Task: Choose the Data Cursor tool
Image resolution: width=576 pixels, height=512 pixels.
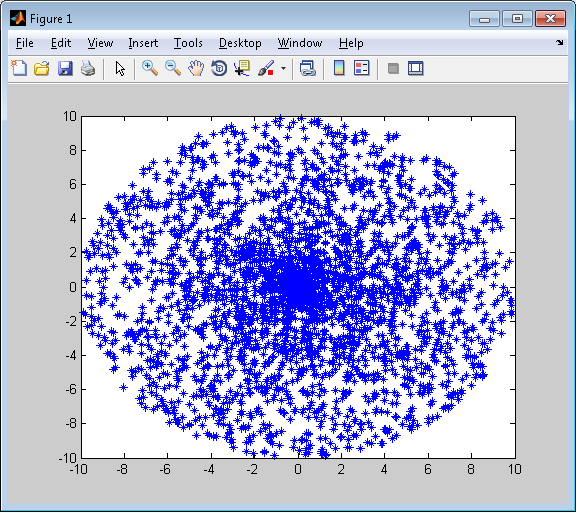Action: coord(242,68)
